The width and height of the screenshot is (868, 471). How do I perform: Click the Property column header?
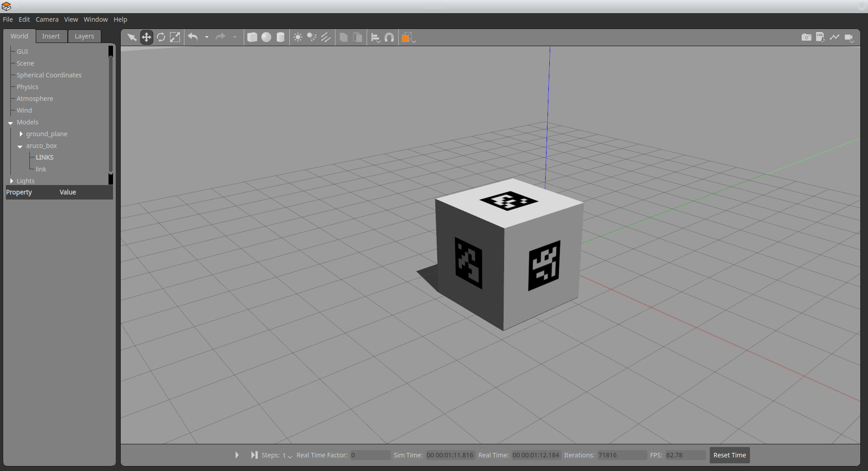19,192
